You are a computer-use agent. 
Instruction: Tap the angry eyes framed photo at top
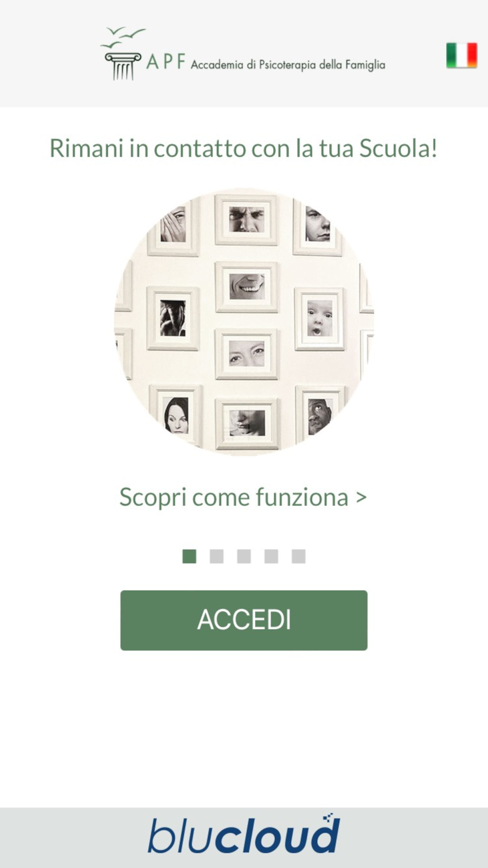coord(246,219)
